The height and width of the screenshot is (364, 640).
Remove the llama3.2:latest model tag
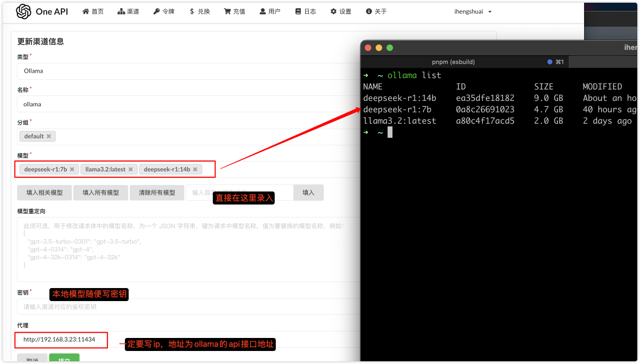pyautogui.click(x=131, y=169)
